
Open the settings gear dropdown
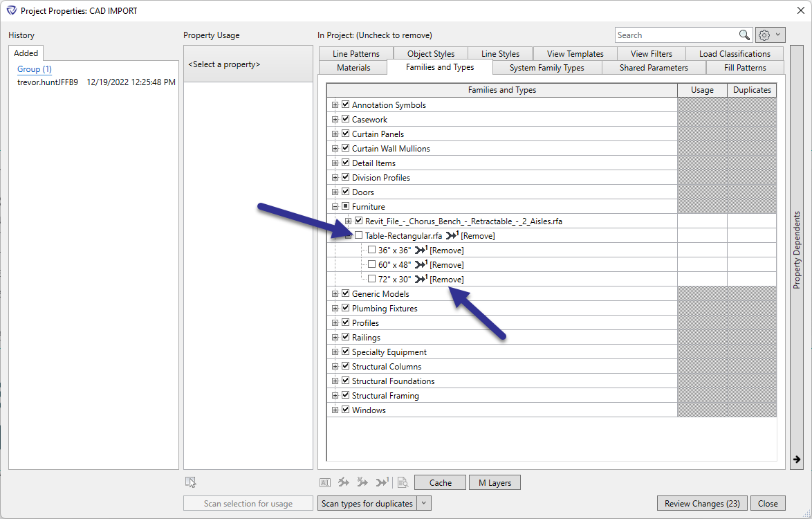pos(770,35)
